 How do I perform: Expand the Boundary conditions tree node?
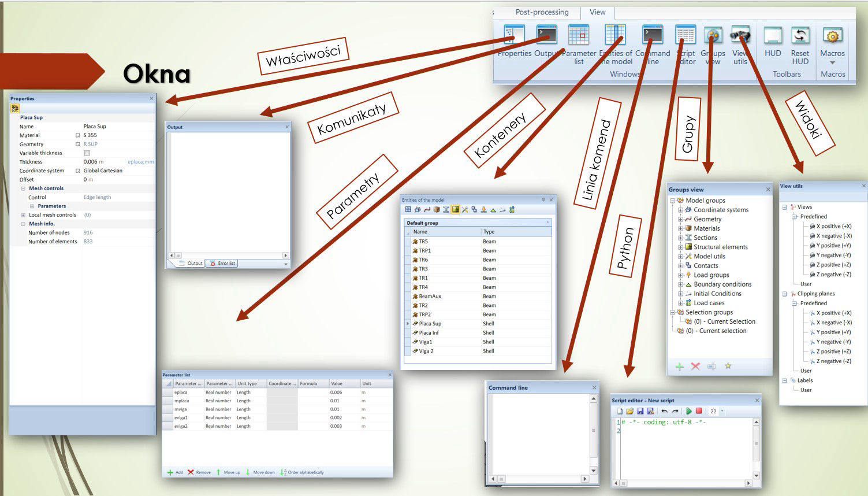tap(680, 284)
